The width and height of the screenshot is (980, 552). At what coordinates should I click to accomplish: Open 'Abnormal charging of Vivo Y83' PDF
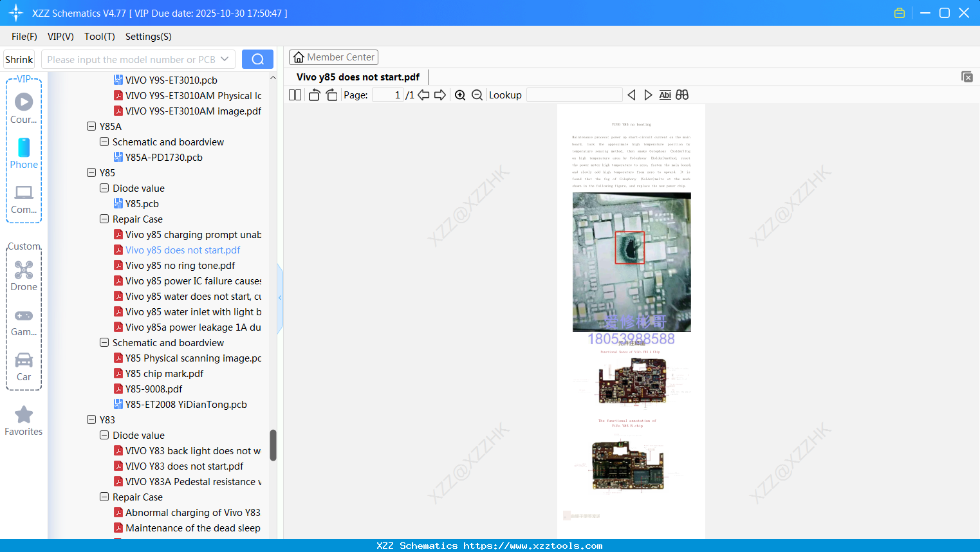pos(193,512)
